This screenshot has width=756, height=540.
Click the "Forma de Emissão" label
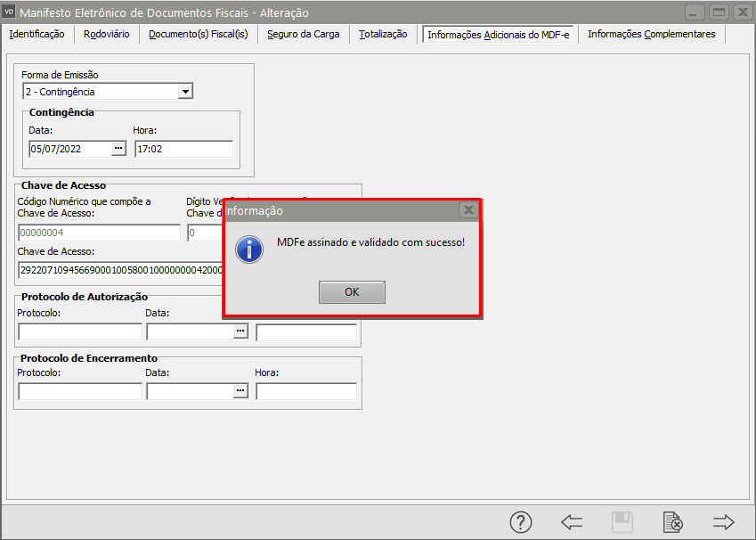tap(60, 75)
